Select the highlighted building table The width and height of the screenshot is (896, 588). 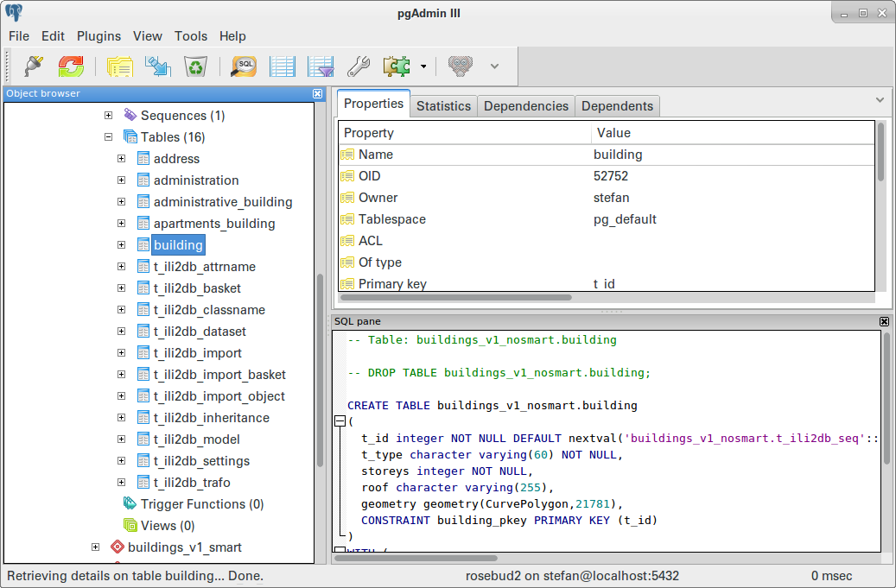click(x=178, y=245)
